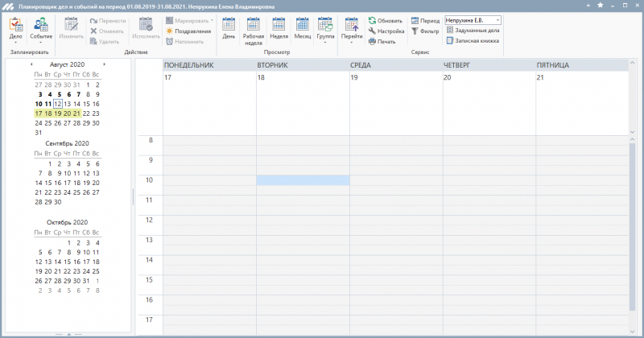
Task: Click the day number 19 all-day area
Action: [x=396, y=104]
